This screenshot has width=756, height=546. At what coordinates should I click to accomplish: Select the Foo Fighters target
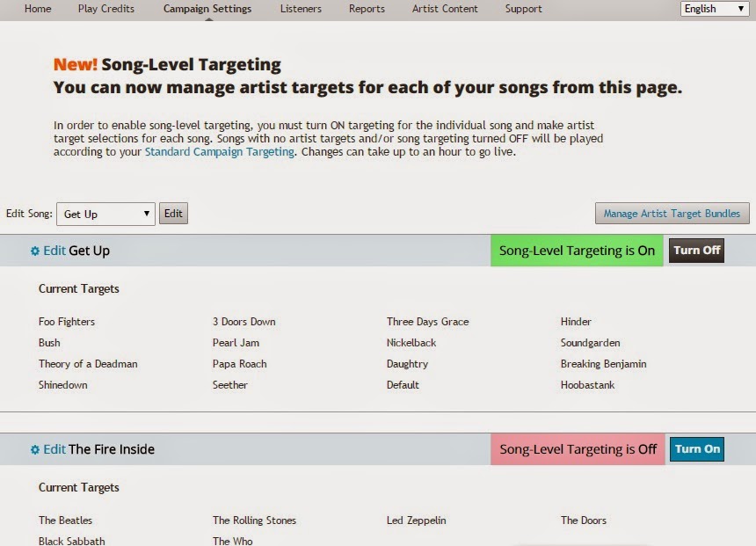click(x=67, y=322)
